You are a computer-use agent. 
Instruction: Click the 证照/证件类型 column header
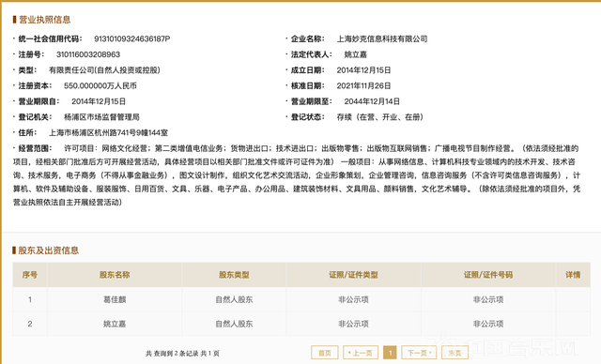(x=353, y=275)
